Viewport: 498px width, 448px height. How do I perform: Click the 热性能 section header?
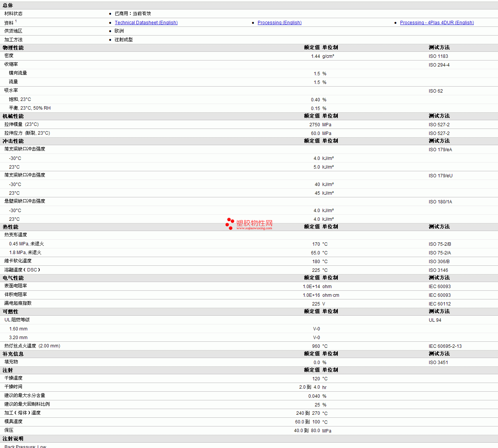point(11,227)
